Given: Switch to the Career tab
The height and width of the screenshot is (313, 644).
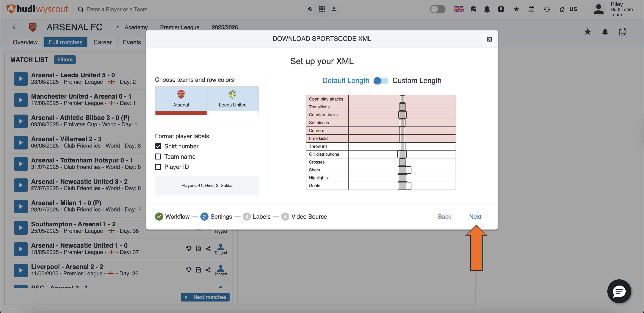Looking at the screenshot, I should (x=102, y=42).
